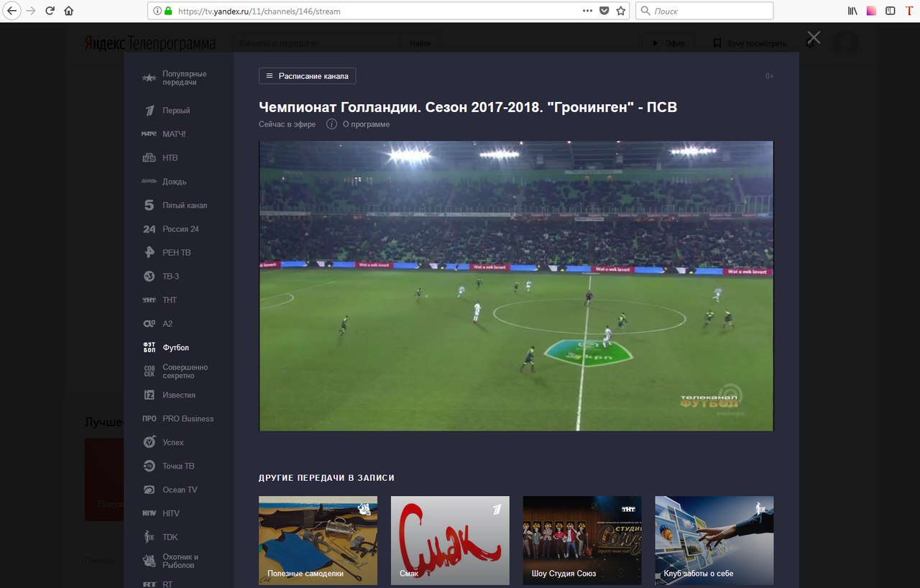Go back with the browser back arrow

click(12, 11)
